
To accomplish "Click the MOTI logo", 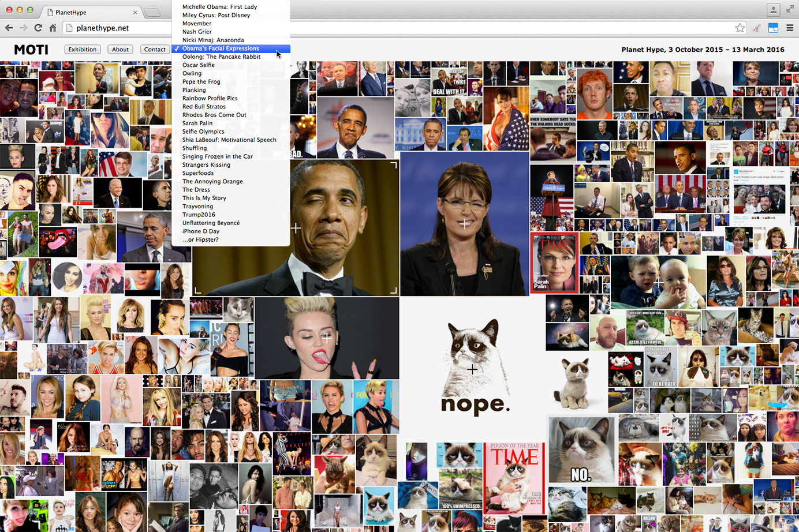I will pyautogui.click(x=31, y=50).
